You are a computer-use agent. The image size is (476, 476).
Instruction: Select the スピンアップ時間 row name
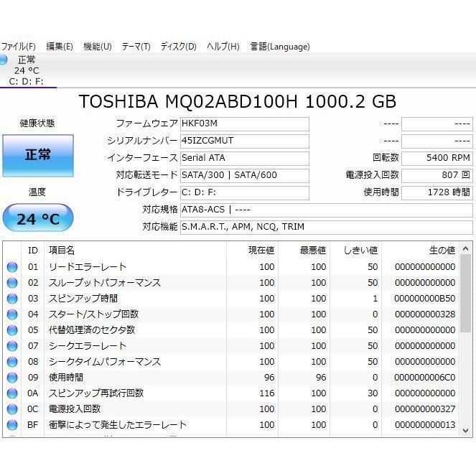pos(83,299)
